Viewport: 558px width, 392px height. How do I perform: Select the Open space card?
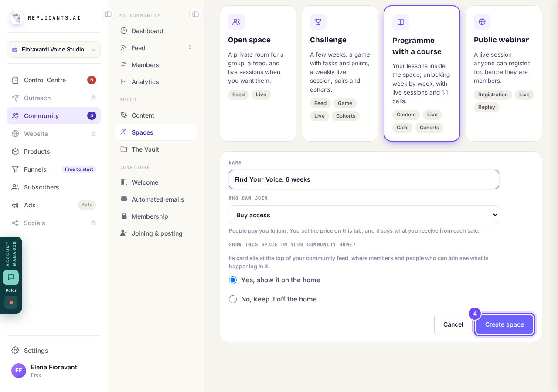point(258,73)
